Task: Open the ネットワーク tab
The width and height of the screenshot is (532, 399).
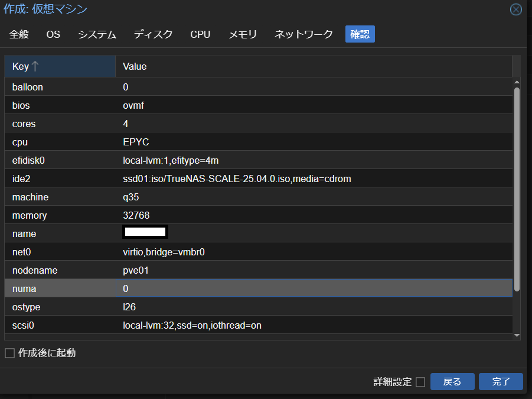Action: 303,34
